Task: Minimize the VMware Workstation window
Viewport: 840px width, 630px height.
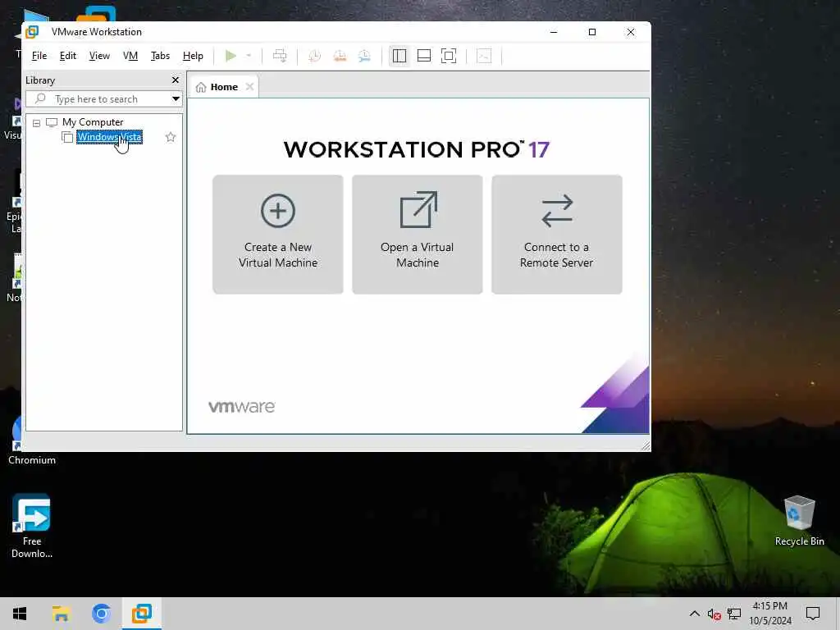Action: point(554,32)
